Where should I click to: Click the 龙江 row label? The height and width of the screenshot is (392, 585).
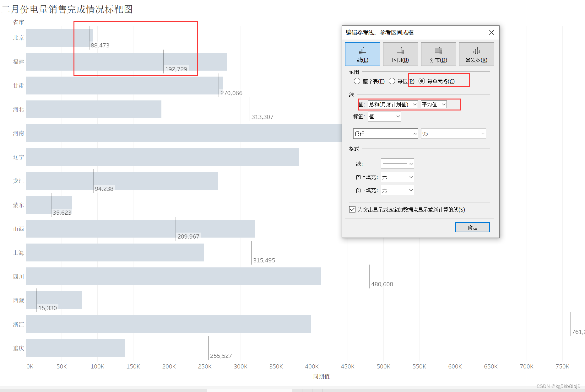coord(19,181)
